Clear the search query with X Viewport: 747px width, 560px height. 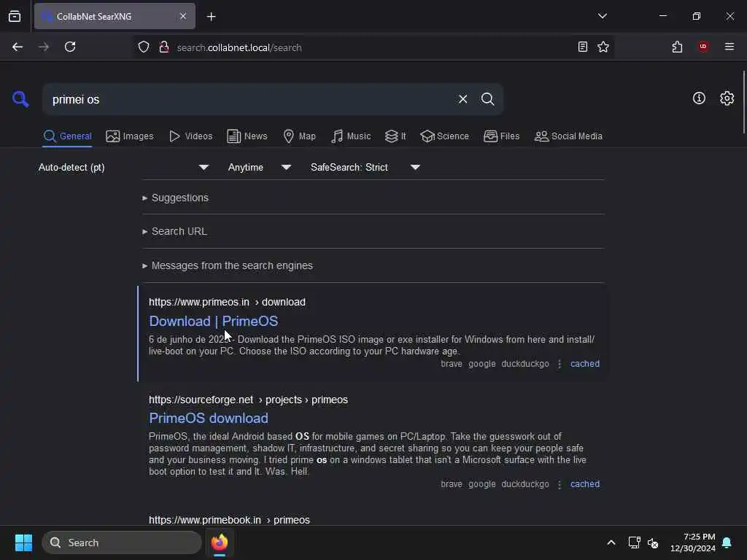pyautogui.click(x=462, y=99)
